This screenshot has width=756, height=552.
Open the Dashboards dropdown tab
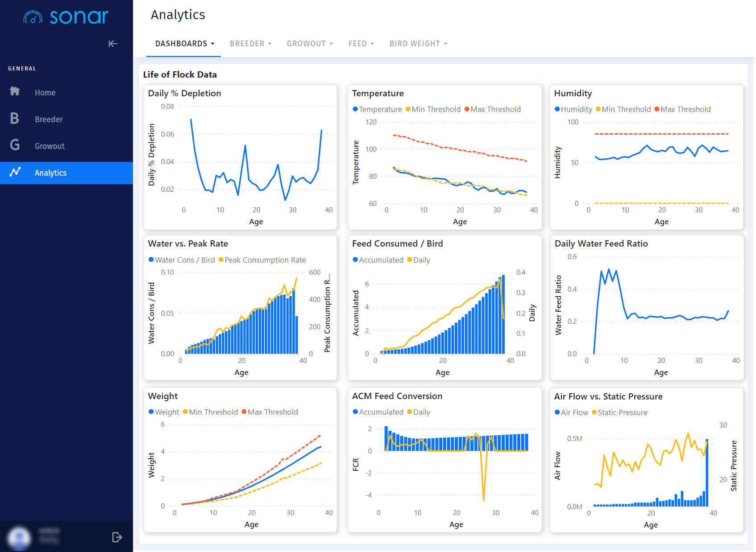pos(185,44)
